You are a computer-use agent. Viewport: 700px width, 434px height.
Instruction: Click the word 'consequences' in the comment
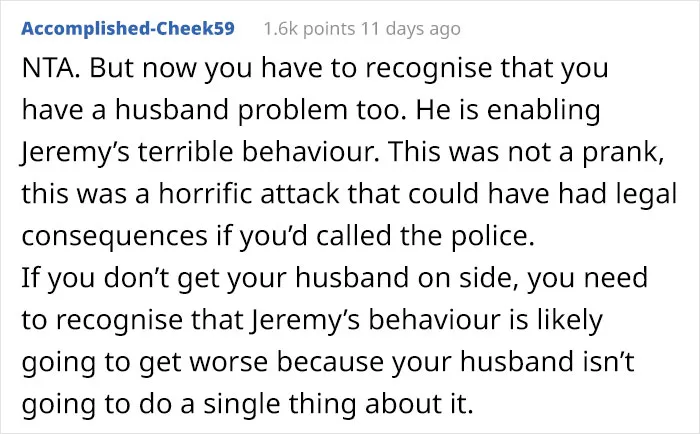(x=114, y=237)
